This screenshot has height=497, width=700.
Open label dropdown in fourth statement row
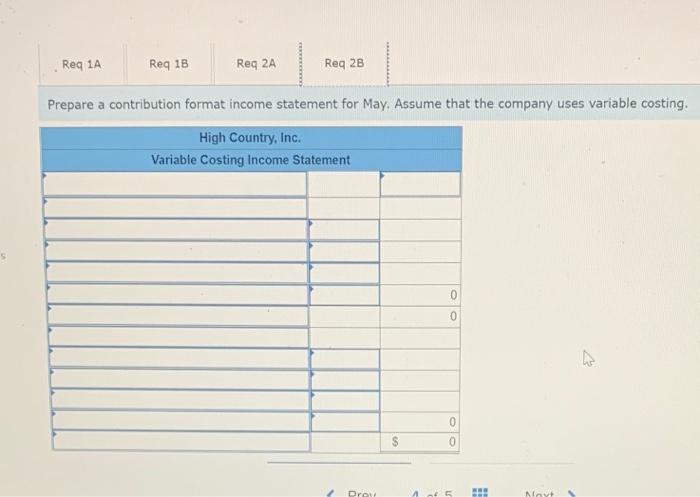pyautogui.click(x=177, y=251)
